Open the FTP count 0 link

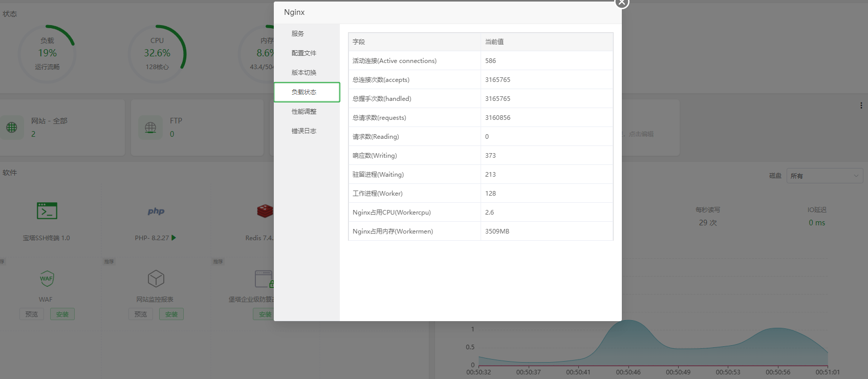point(172,134)
